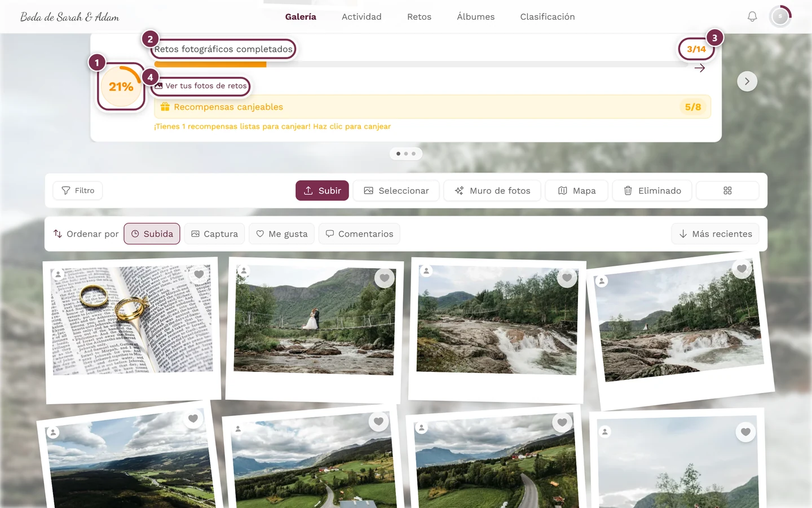Open the wedding rings photo
Screen dimensions: 812x508
(133, 320)
